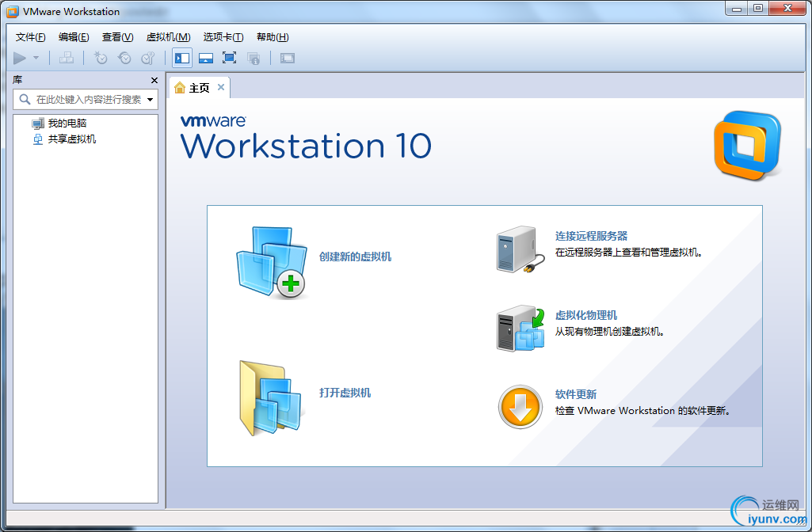Click the home icon on 主页 tab

point(180,87)
